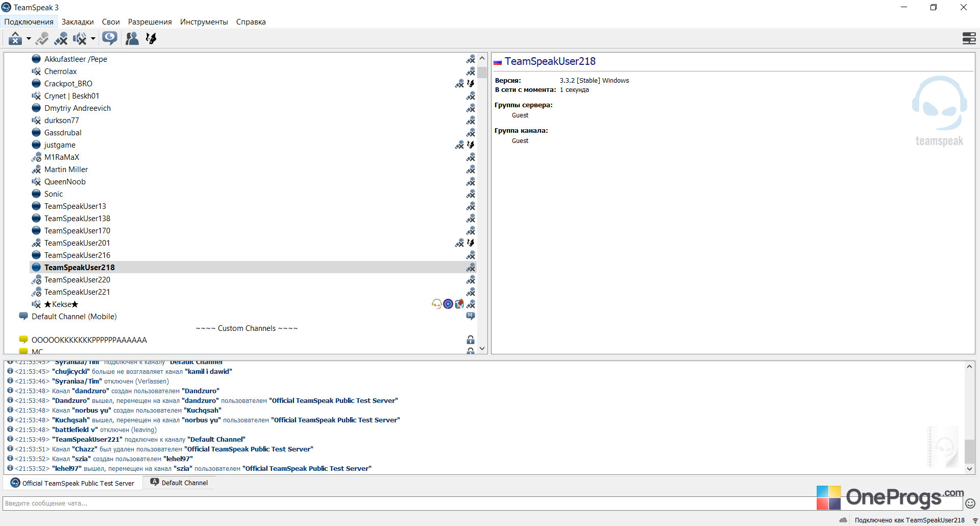Select user ★Kekse★
The width and height of the screenshot is (980, 526).
tap(61, 304)
